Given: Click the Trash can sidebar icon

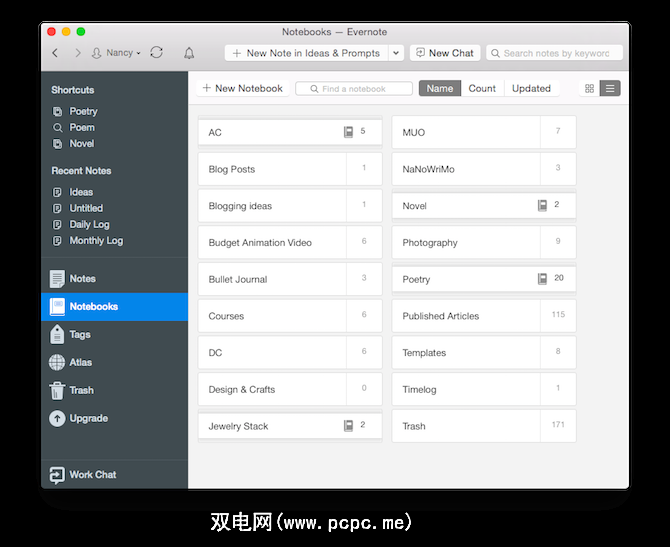Looking at the screenshot, I should [x=57, y=391].
